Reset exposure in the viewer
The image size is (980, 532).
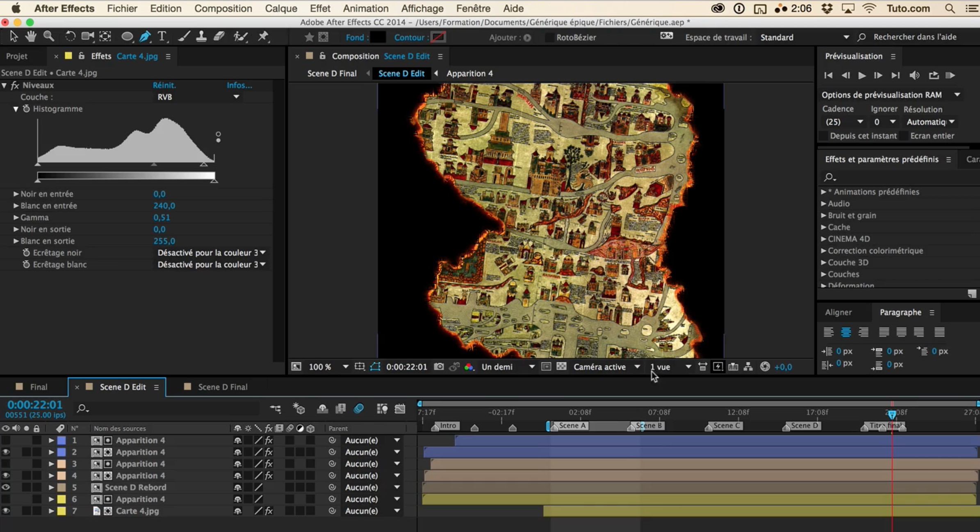point(765,367)
